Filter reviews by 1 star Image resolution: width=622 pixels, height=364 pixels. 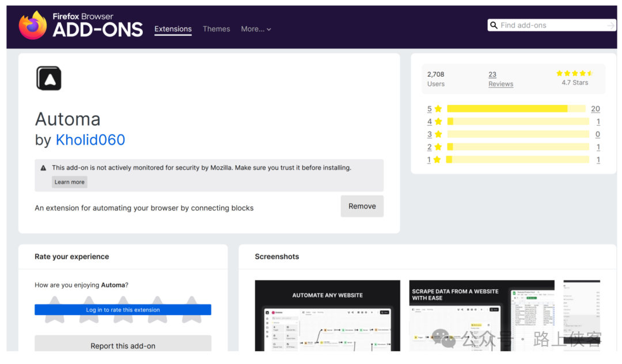point(434,160)
